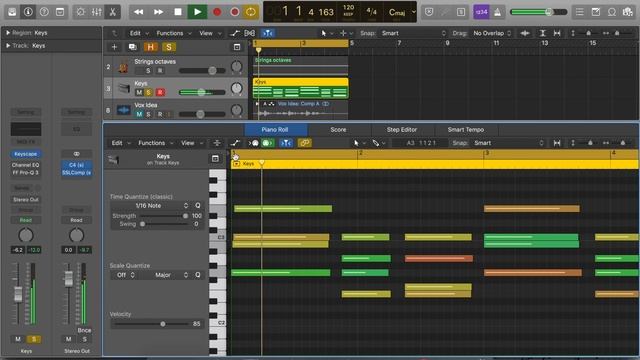Click the Stereo Out output slot

pyautogui.click(x=26, y=200)
